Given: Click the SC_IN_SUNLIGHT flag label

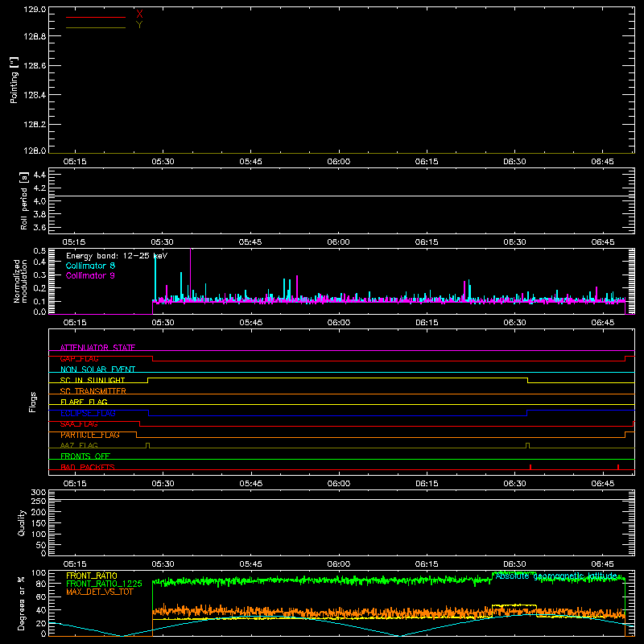Looking at the screenshot, I should coord(93,380).
